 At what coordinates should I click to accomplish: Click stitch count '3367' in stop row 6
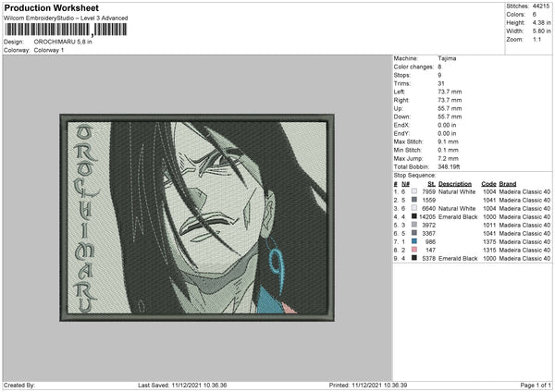tap(428, 234)
